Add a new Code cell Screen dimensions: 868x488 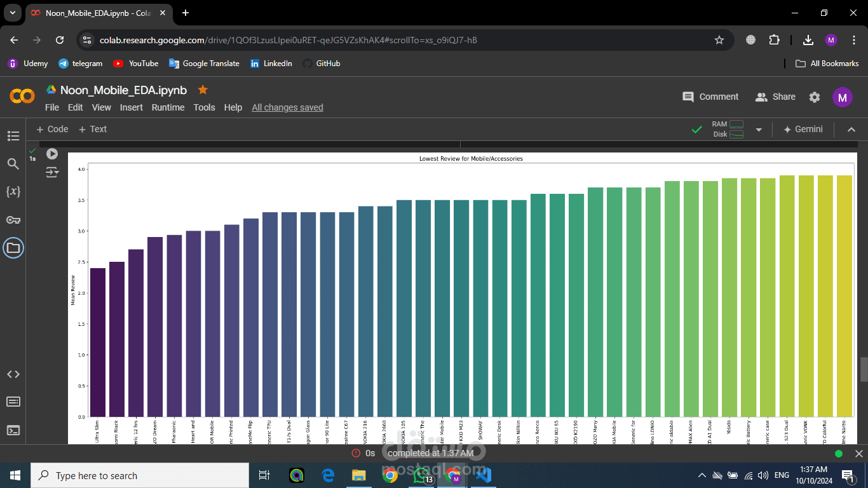[52, 129]
